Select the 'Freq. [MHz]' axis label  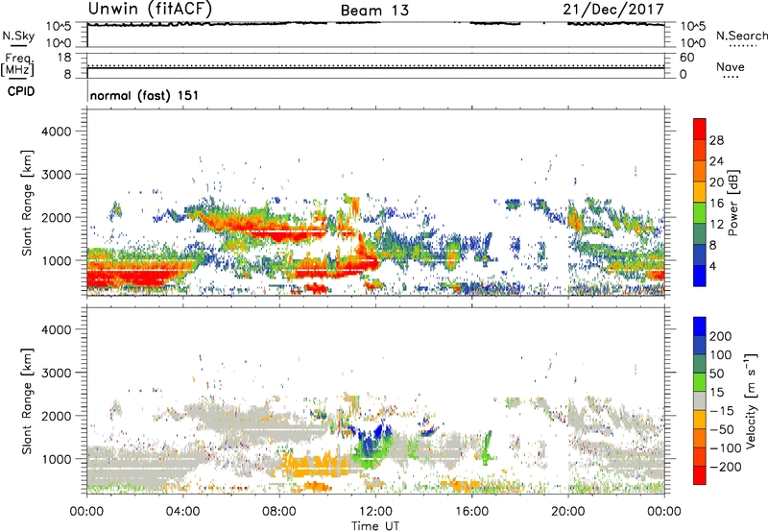tap(17, 64)
